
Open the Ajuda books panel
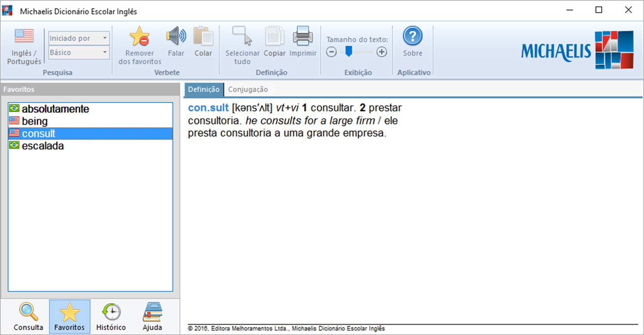click(152, 317)
